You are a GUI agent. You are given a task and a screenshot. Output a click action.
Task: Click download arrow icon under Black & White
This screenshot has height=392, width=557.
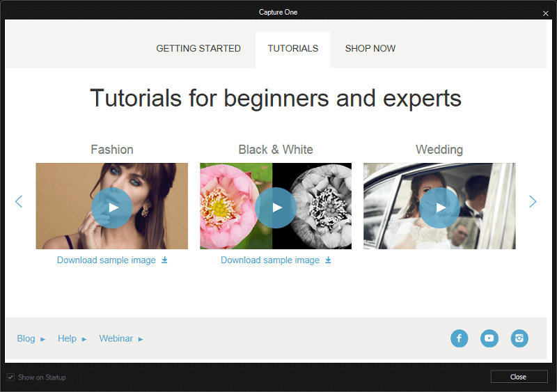(328, 260)
